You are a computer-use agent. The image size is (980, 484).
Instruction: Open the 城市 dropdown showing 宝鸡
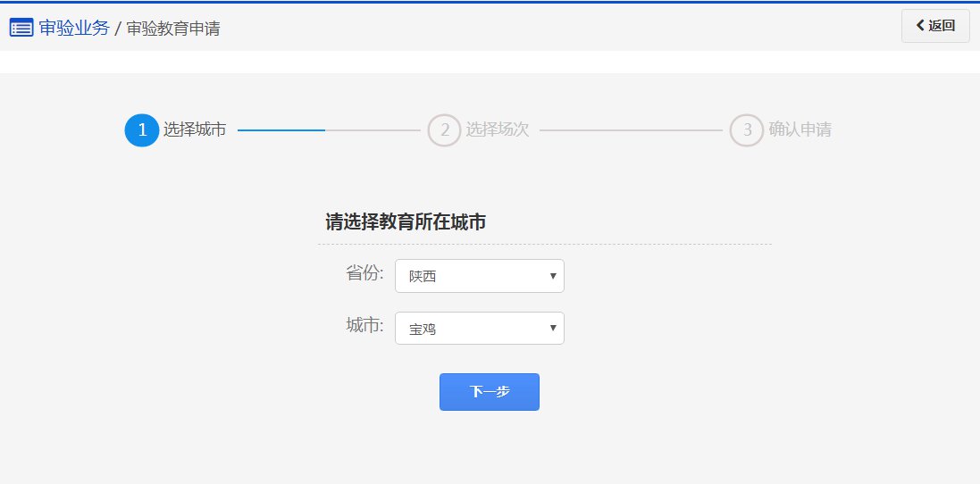pyautogui.click(x=480, y=328)
